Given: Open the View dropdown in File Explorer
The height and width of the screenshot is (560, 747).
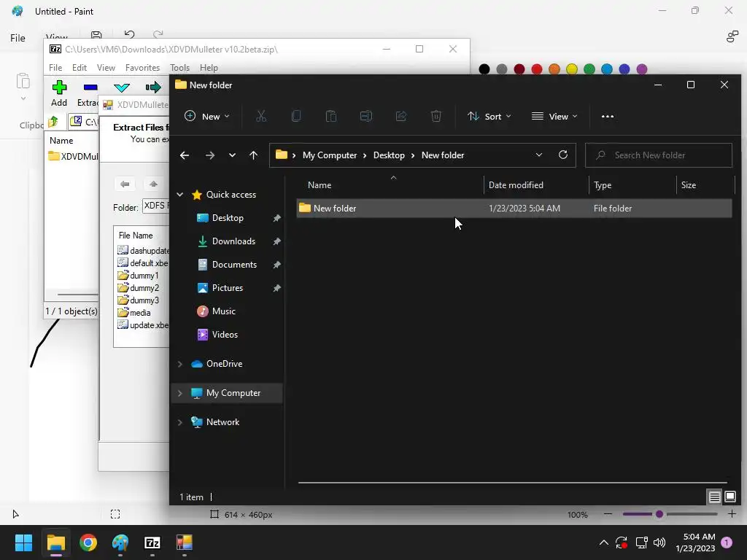Looking at the screenshot, I should pyautogui.click(x=554, y=116).
